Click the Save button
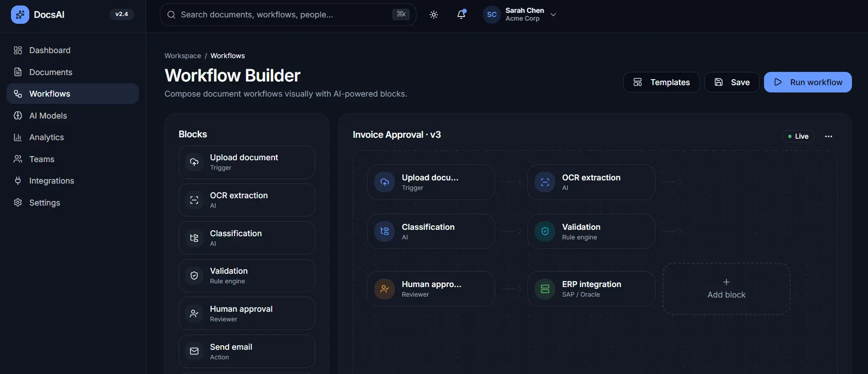 click(732, 82)
